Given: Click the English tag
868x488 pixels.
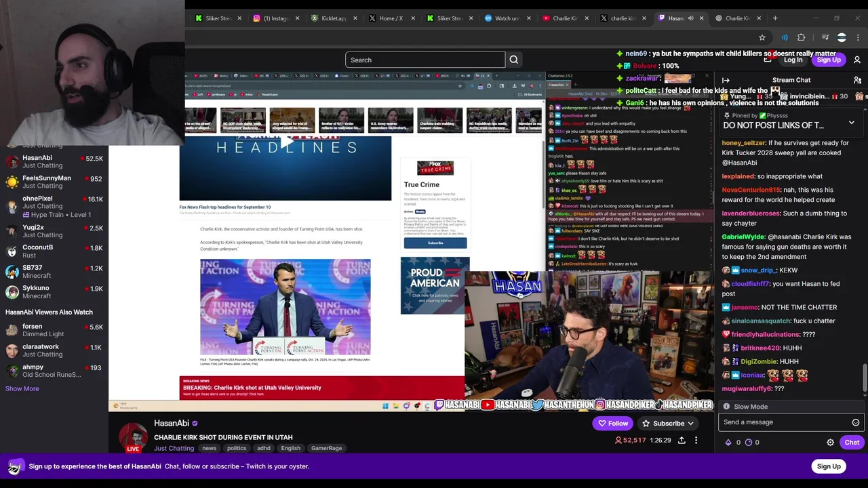Looking at the screenshot, I should tap(290, 448).
